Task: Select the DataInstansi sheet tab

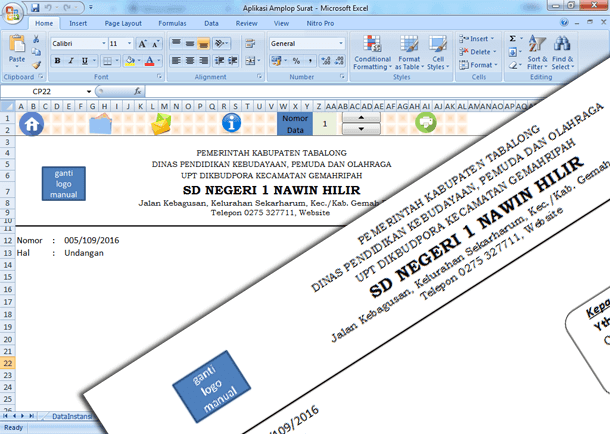Action: point(72,416)
